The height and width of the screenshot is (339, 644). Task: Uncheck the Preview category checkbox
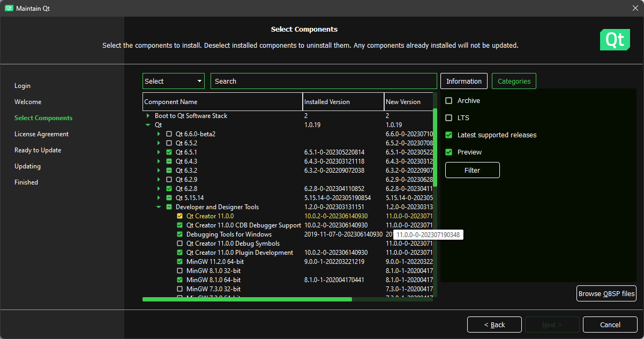[449, 152]
